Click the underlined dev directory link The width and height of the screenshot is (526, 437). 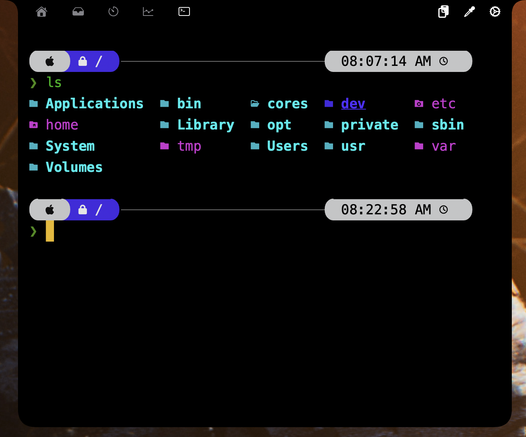(353, 104)
